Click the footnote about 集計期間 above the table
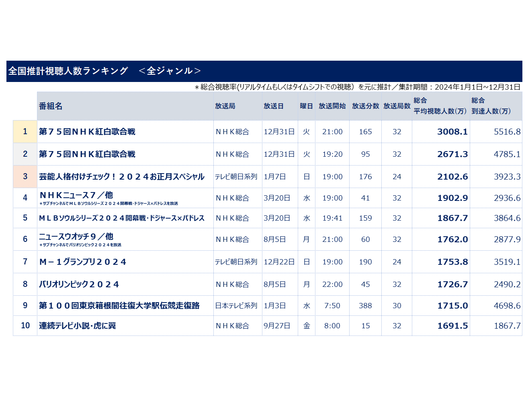 (358, 87)
